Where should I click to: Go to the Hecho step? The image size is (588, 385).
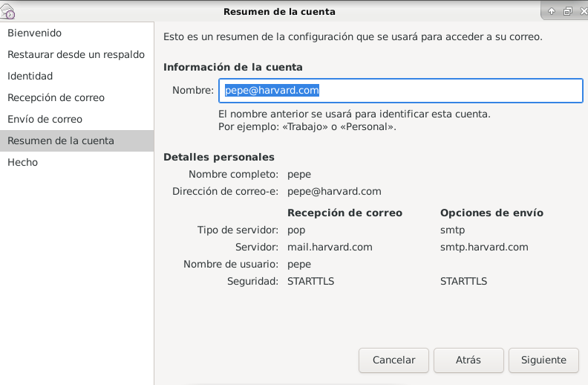click(23, 163)
